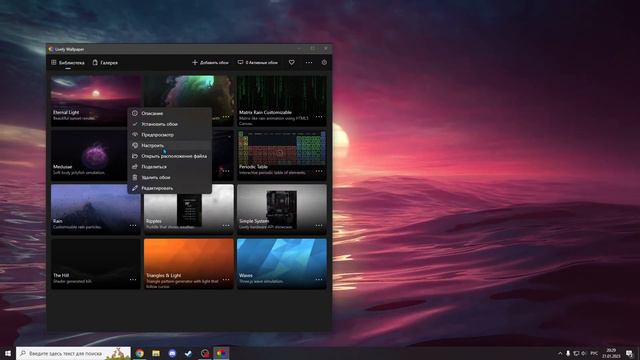Open the volume control in system tray
Image resolution: width=640 pixels, height=360 pixels.
(583, 353)
